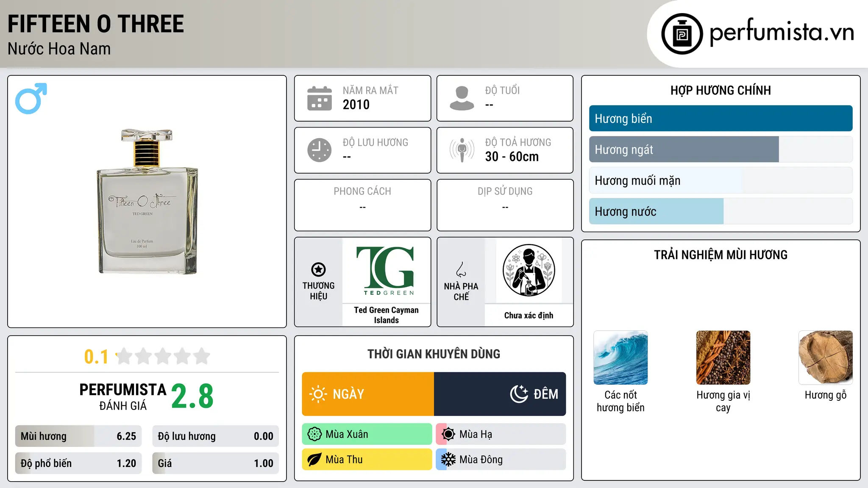868x488 pixels.
Task: Click the Hương ngát accord bar
Action: tap(721, 150)
